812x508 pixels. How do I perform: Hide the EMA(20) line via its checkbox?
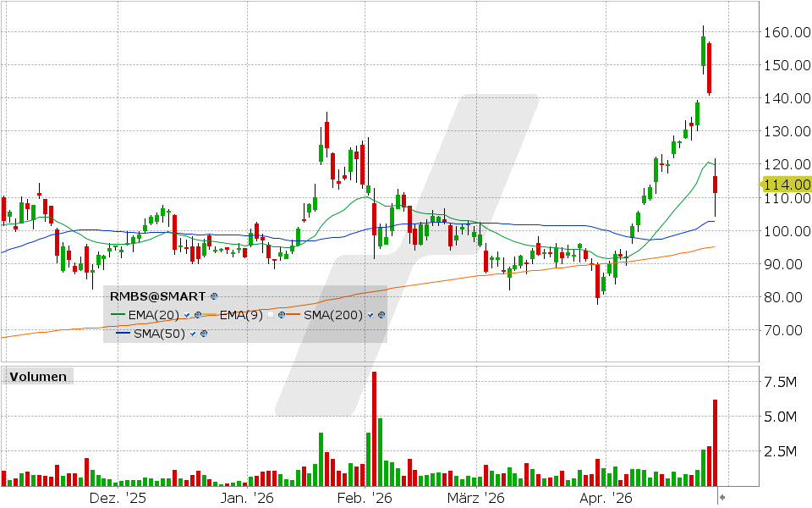186,315
